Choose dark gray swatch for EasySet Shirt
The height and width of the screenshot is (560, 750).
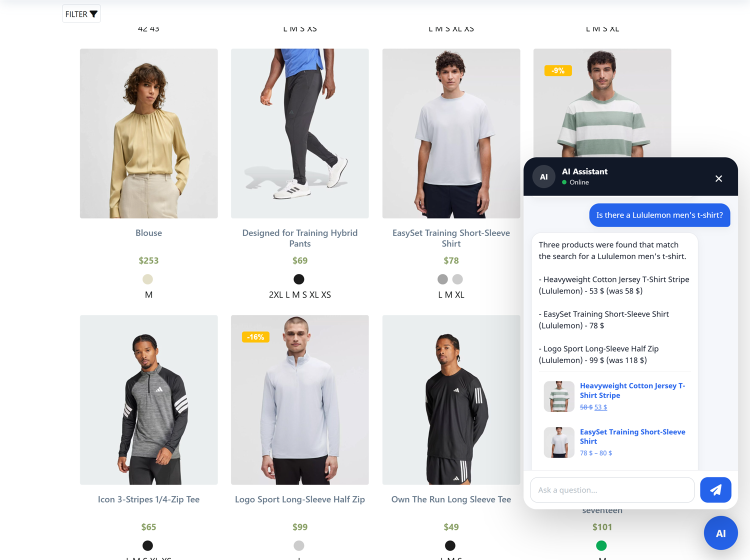click(x=442, y=279)
